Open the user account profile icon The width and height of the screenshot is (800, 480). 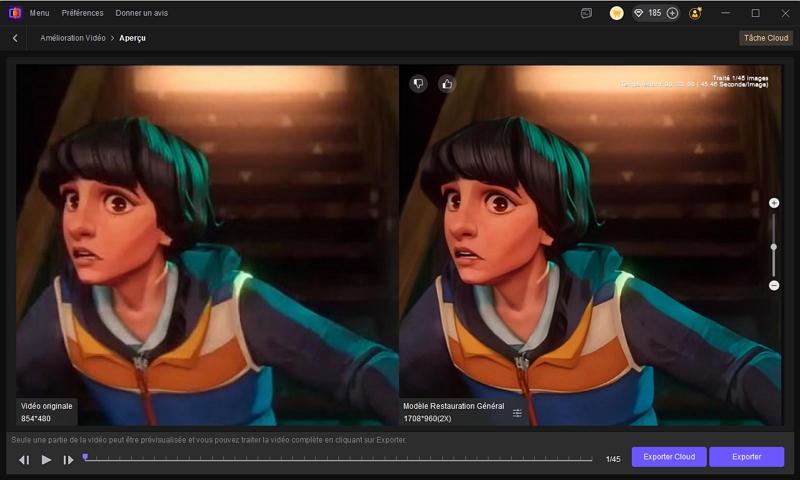coord(695,13)
